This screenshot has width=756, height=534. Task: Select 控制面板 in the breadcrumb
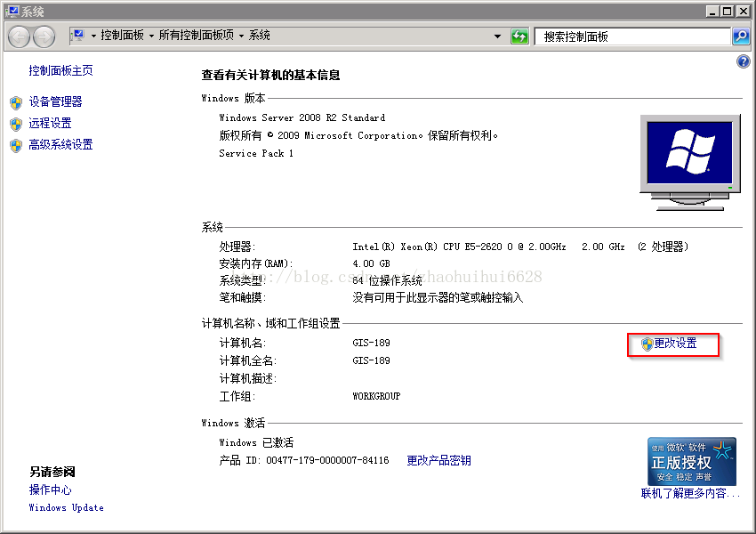coord(123,36)
